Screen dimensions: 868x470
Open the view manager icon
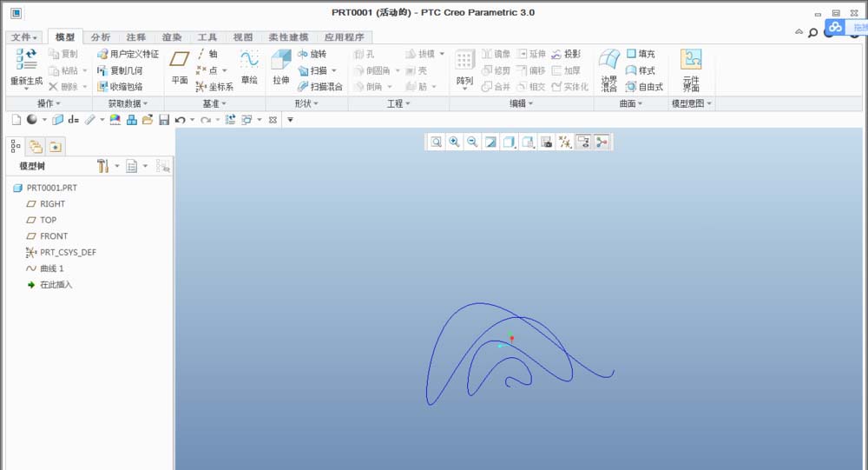point(546,142)
